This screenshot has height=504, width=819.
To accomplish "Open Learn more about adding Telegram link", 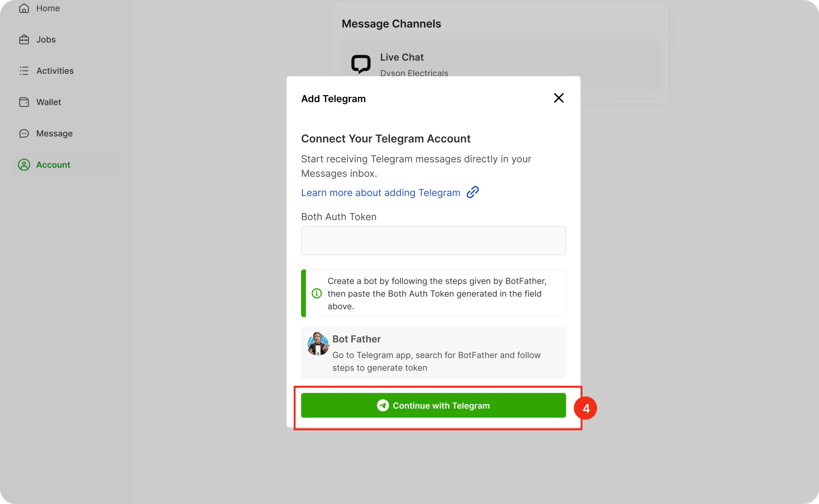I will tap(380, 193).
